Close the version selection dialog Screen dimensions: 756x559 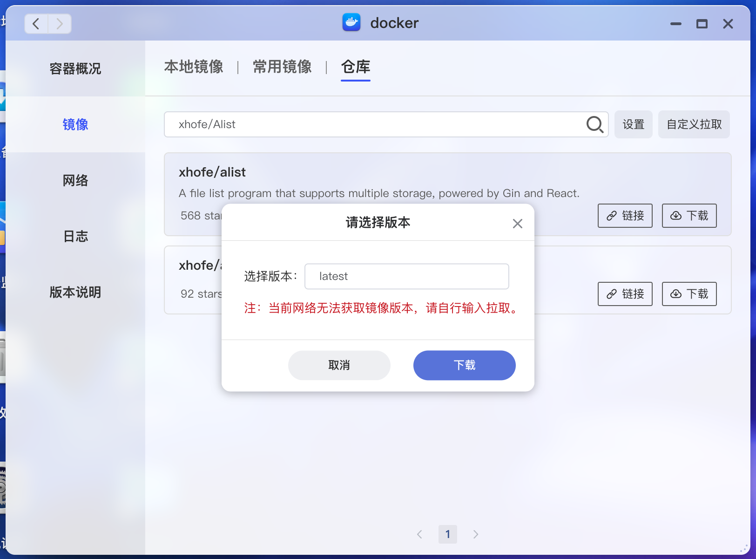coord(517,224)
